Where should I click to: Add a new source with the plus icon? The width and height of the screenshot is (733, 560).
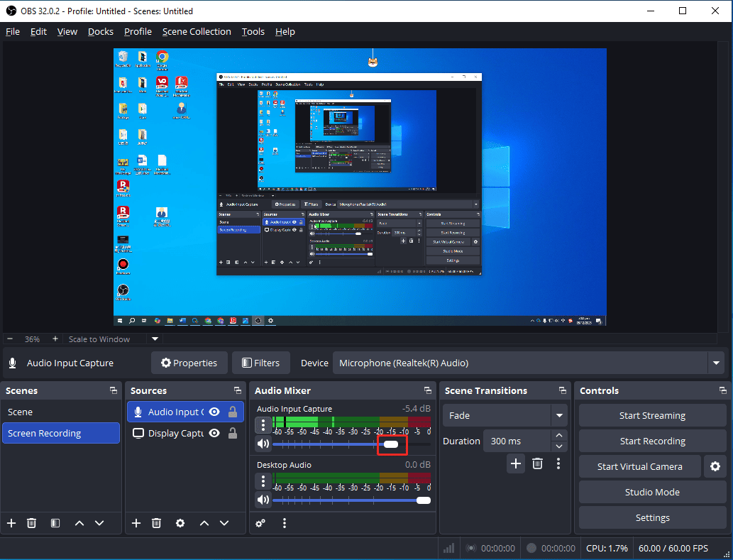(x=136, y=523)
